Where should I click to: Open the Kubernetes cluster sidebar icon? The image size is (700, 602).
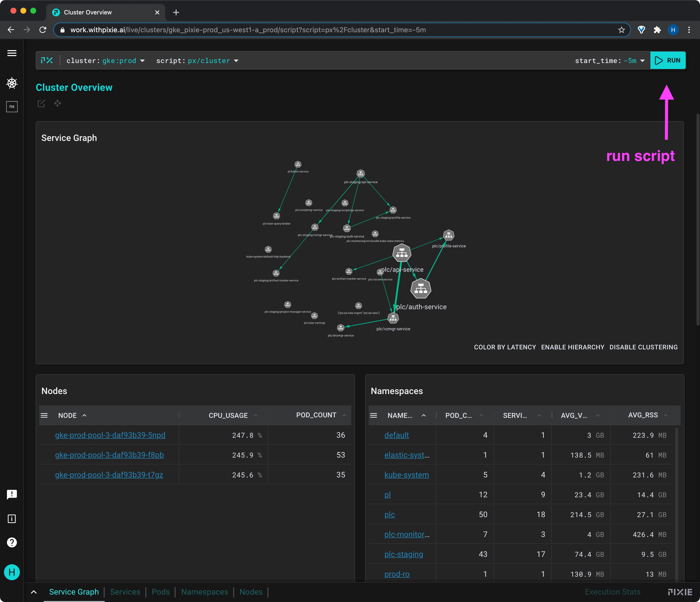(x=12, y=83)
